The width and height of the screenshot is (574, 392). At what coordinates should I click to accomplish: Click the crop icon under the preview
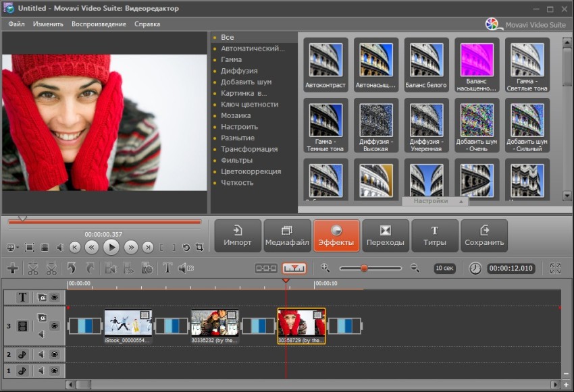[201, 247]
